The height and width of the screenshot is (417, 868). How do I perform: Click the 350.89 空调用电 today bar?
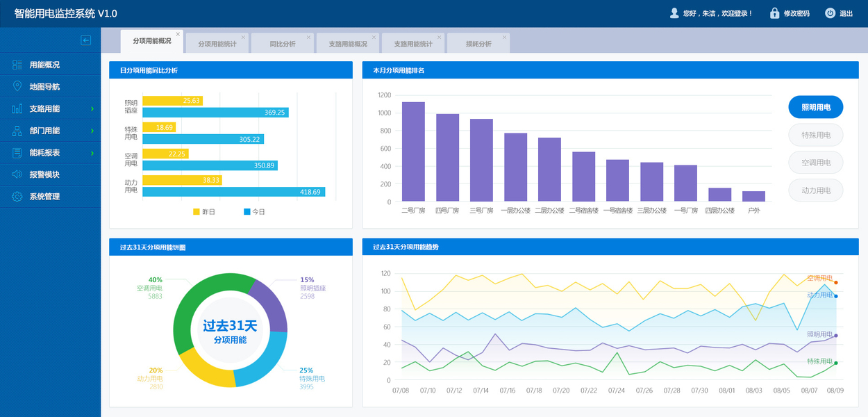click(x=210, y=165)
